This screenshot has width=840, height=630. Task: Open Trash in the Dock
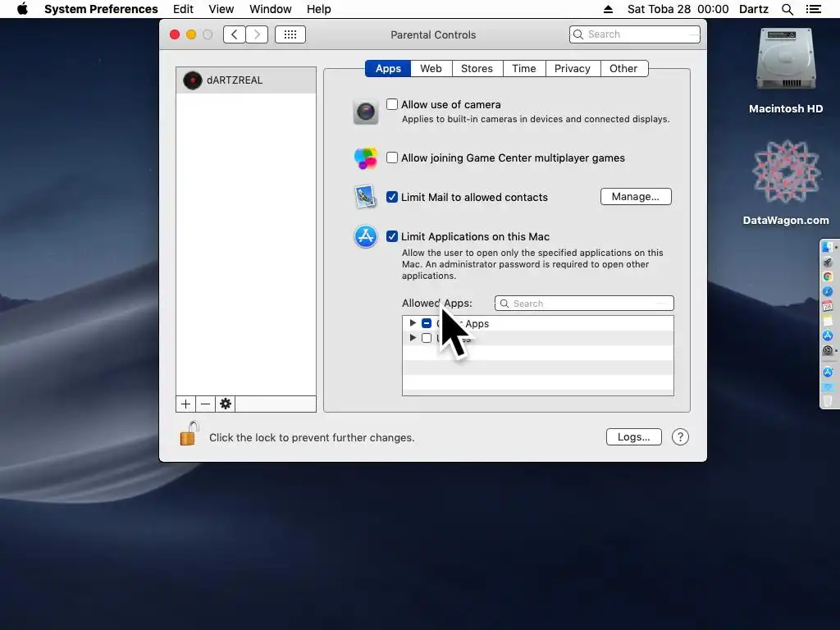pyautogui.click(x=828, y=400)
